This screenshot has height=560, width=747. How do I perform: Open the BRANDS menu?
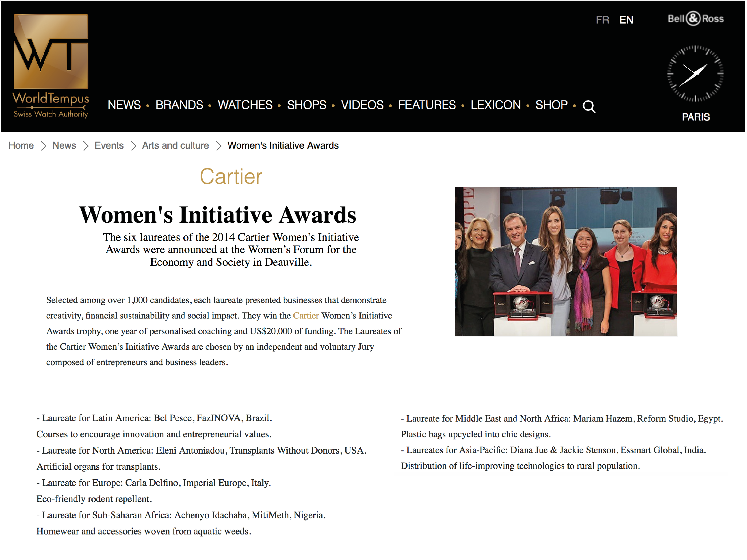pyautogui.click(x=179, y=105)
